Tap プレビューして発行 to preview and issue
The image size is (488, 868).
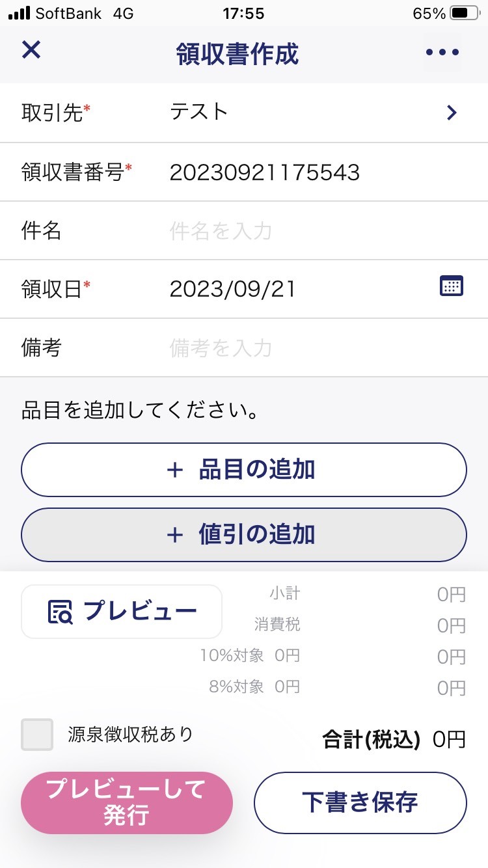click(127, 802)
